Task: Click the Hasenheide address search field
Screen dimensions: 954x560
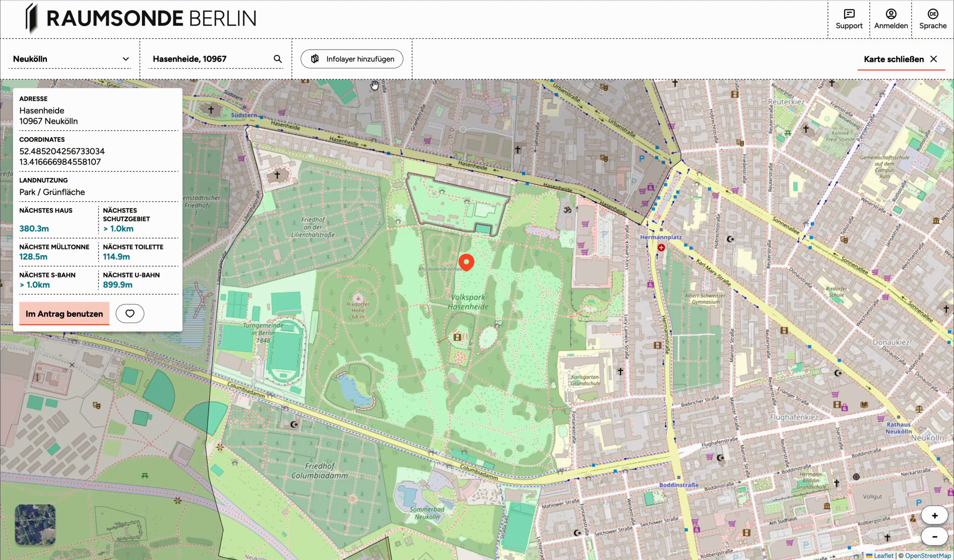Action: (210, 59)
